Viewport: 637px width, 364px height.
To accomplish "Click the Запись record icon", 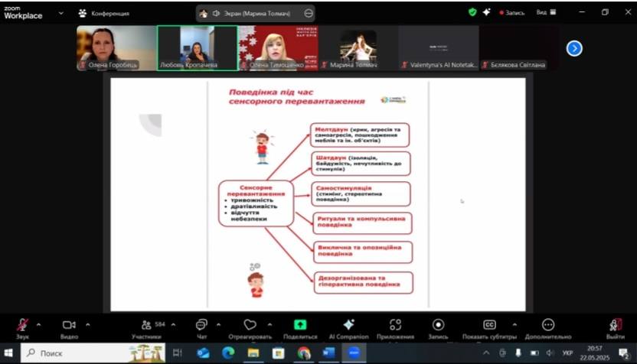I will [438, 325].
